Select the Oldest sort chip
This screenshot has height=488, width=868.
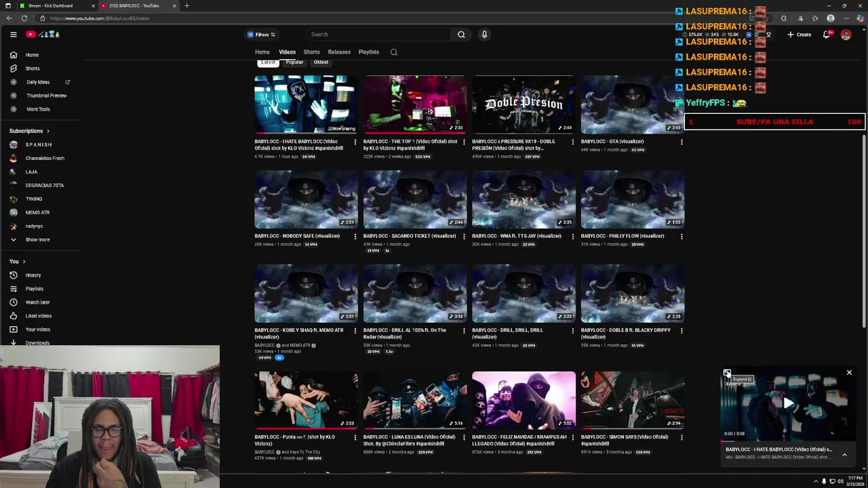pyautogui.click(x=321, y=62)
